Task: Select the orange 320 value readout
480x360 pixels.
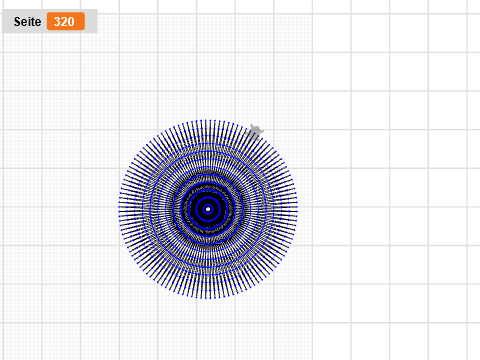Action: point(66,21)
